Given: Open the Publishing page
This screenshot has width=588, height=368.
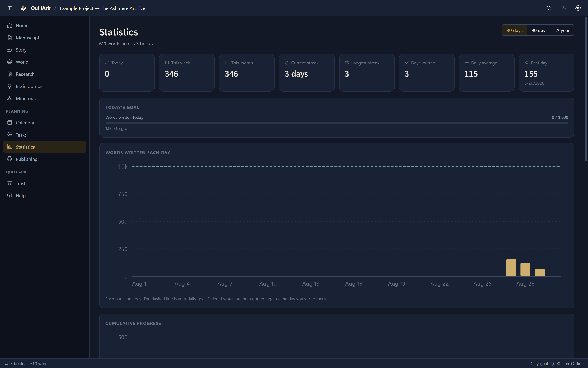Looking at the screenshot, I should (44, 159).
